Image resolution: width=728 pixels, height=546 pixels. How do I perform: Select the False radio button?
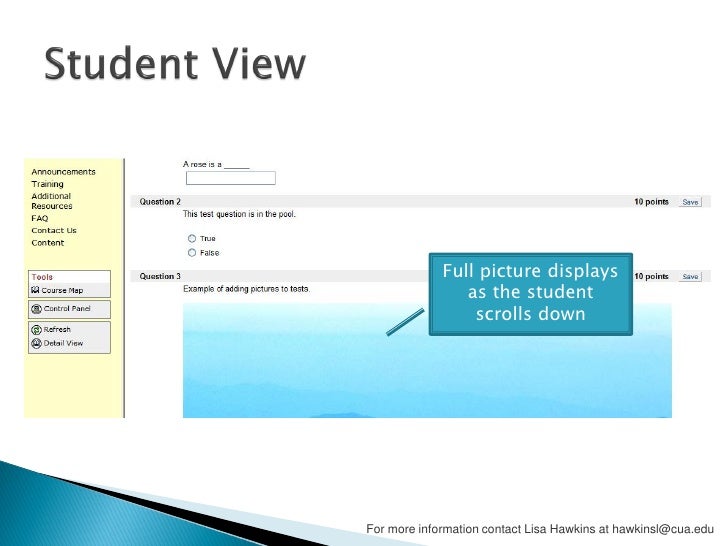(x=192, y=253)
